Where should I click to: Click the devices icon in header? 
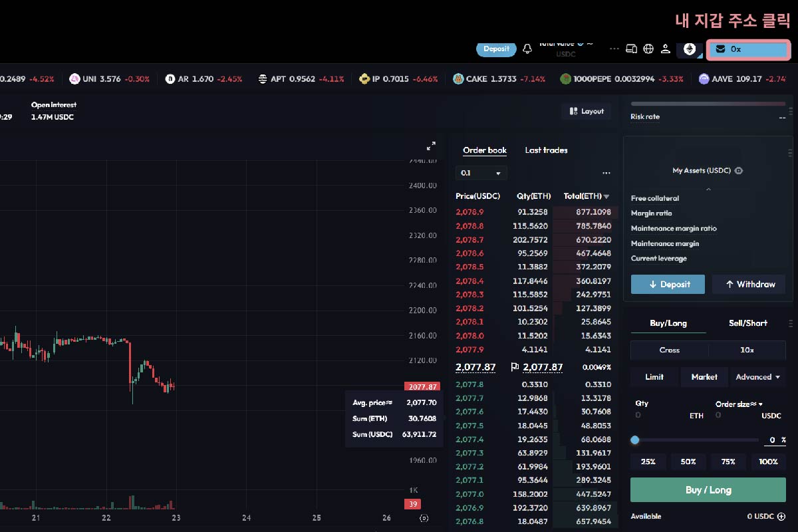click(x=632, y=49)
